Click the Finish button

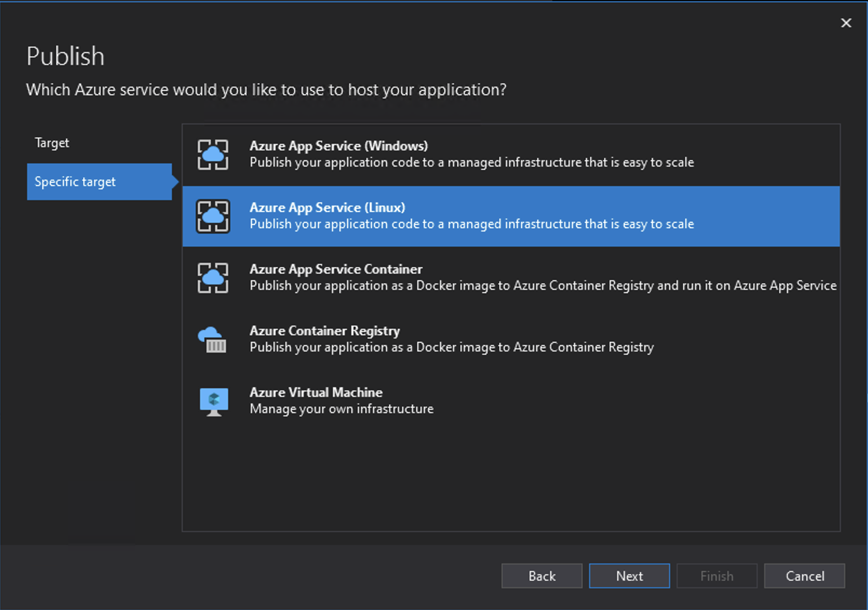coord(716,576)
